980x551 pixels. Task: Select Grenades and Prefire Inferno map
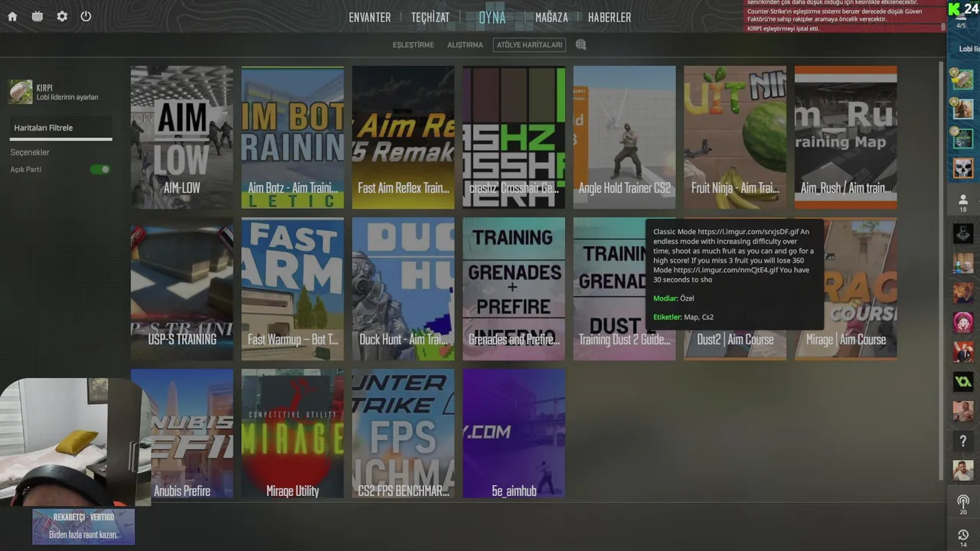click(x=514, y=289)
